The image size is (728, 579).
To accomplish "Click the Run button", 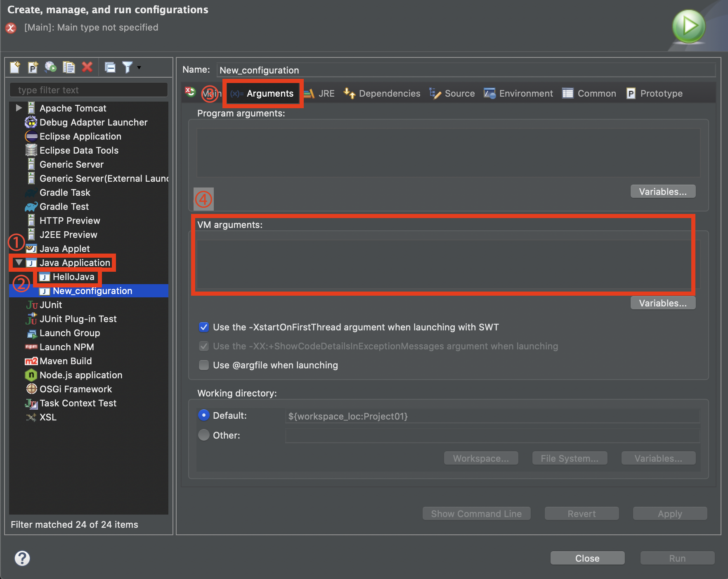I will click(677, 558).
